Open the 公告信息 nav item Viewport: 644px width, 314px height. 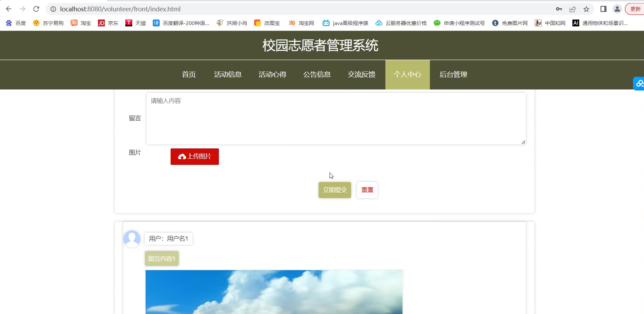coord(317,74)
